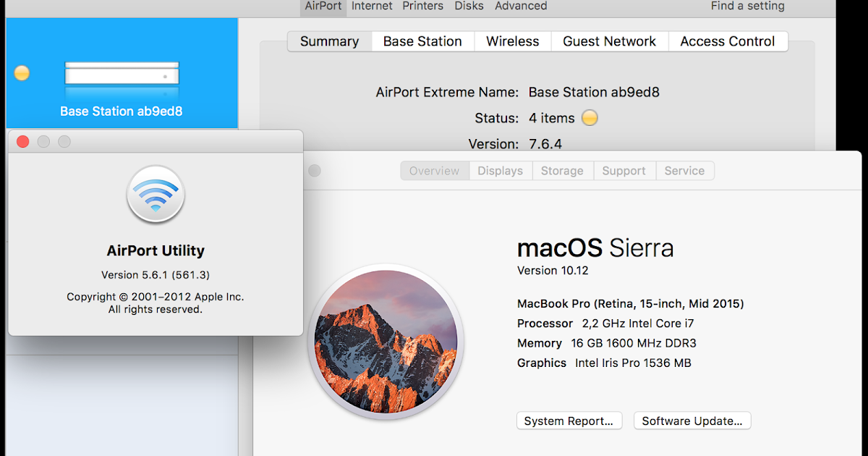Click the yellow status dot beside the sidebar base station
This screenshot has height=456, width=868.
(x=22, y=73)
